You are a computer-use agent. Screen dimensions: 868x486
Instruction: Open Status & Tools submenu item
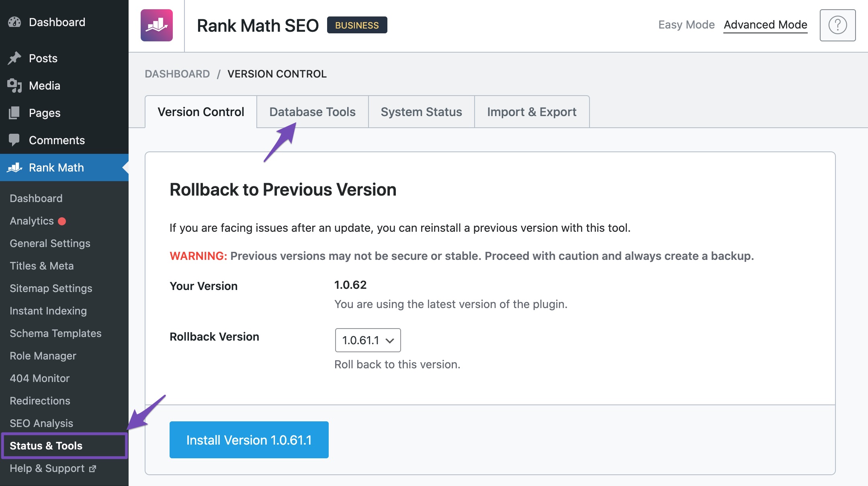(46, 446)
